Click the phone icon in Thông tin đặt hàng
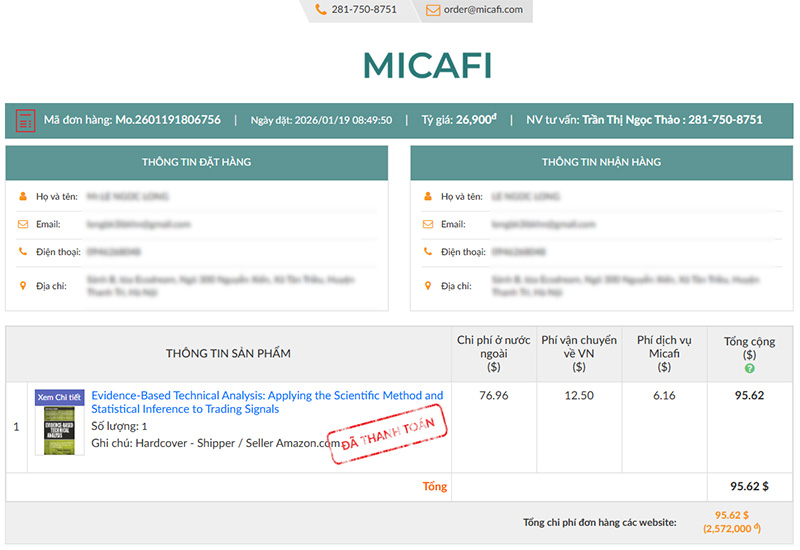Viewport: 800px width, 550px height. click(x=23, y=251)
